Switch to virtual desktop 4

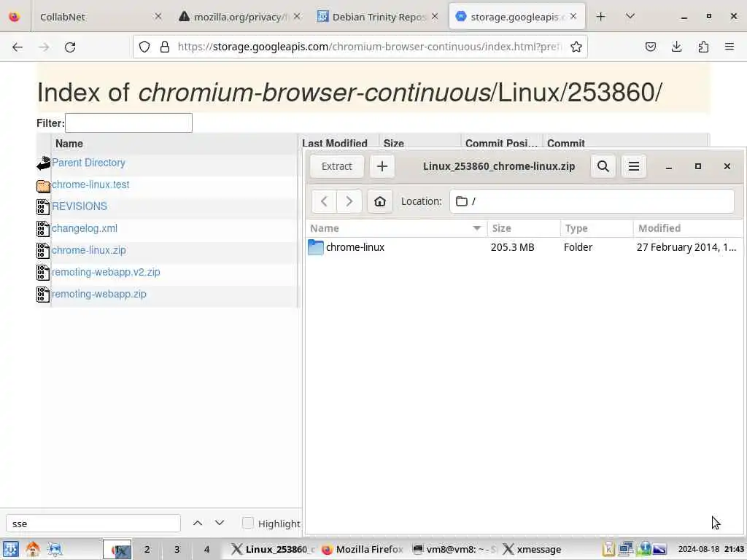(206, 550)
